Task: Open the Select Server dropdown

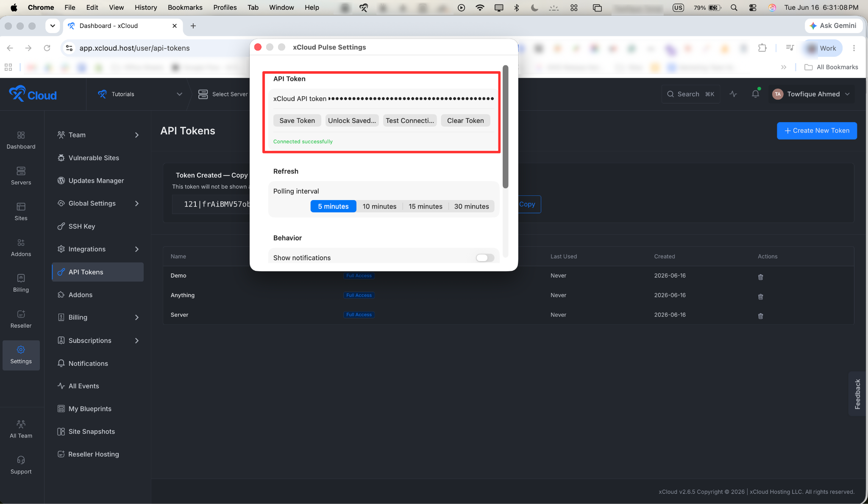Action: [223, 94]
